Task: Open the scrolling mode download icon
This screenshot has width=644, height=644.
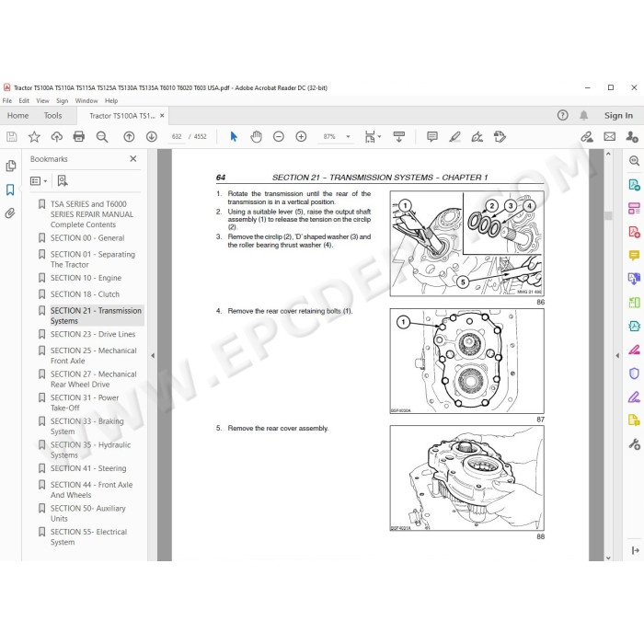Action: click(398, 137)
